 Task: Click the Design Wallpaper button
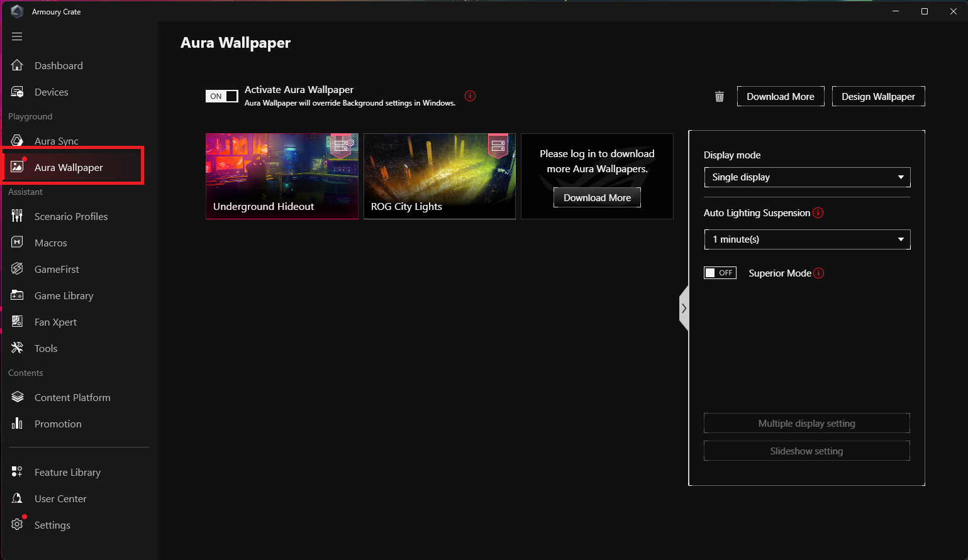tap(878, 96)
